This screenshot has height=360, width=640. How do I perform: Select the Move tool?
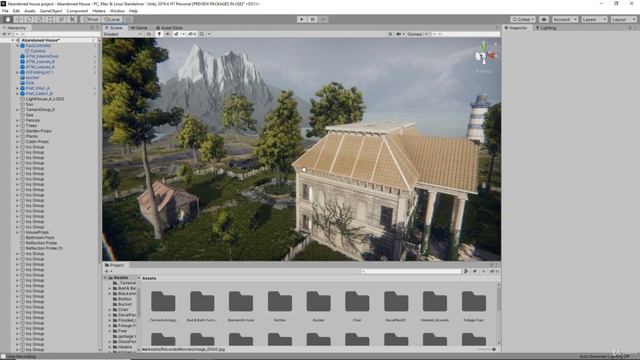point(18,19)
